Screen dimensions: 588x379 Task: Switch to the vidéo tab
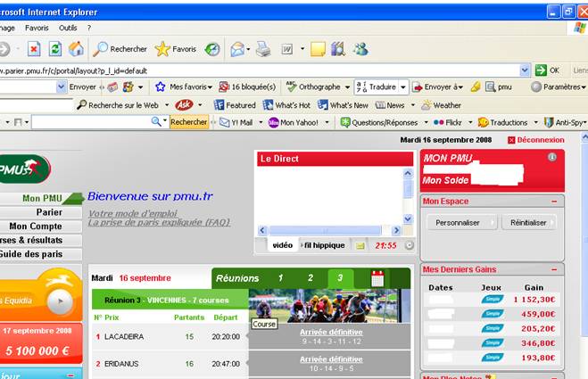point(283,245)
